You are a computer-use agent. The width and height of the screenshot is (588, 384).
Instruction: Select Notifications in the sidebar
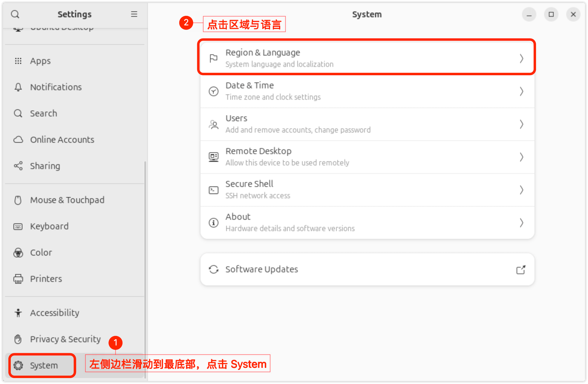[56, 87]
